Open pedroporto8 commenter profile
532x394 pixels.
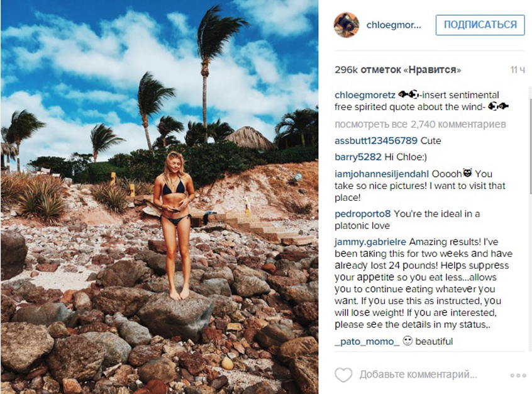[362, 214]
